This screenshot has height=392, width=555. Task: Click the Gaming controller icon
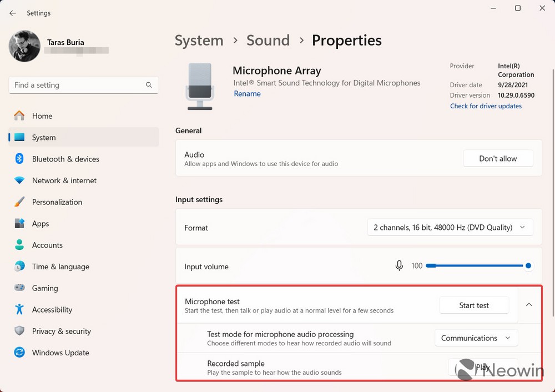point(19,288)
